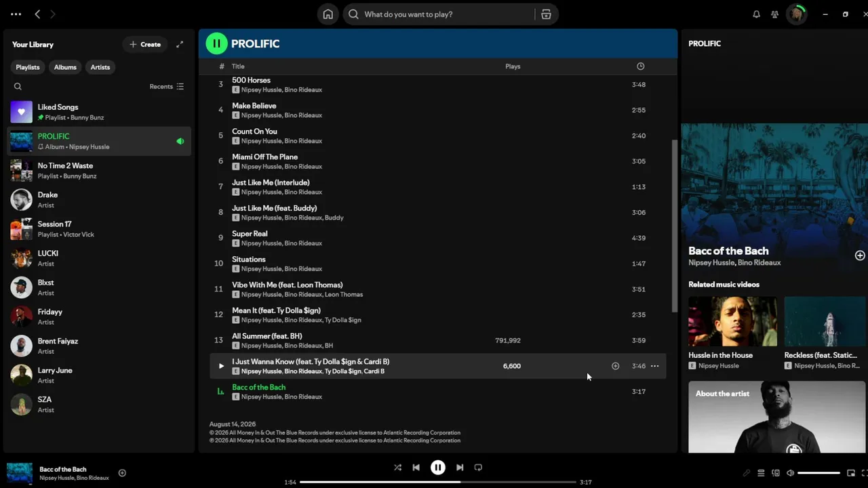Open Hussle in the House music video
This screenshot has width=868, height=488.
click(733, 321)
